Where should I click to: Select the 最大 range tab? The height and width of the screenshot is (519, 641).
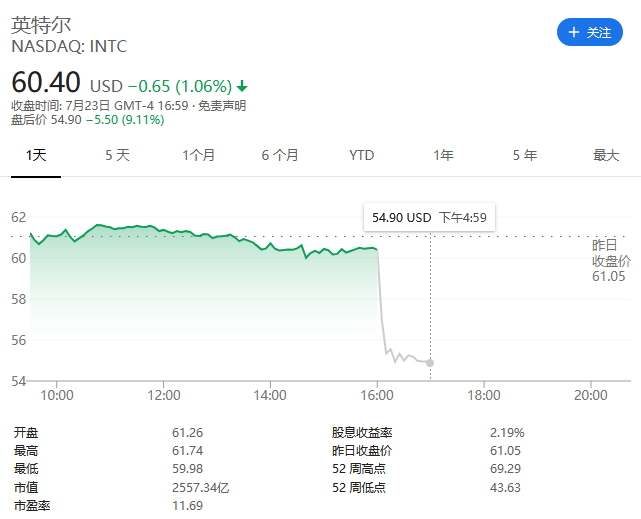pos(606,155)
